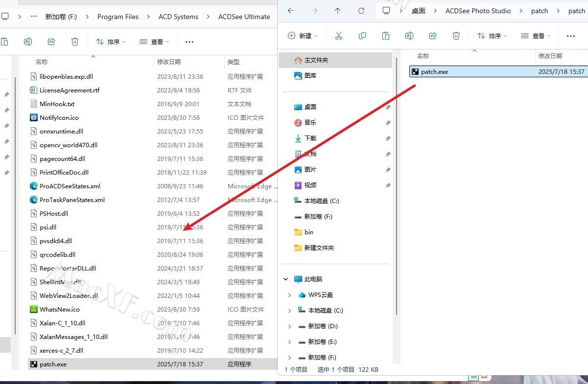Screen dimensions: 588x384
Task: Open three-dot more menu in ACDSee Ultimate toolbar
Action: [x=189, y=42]
